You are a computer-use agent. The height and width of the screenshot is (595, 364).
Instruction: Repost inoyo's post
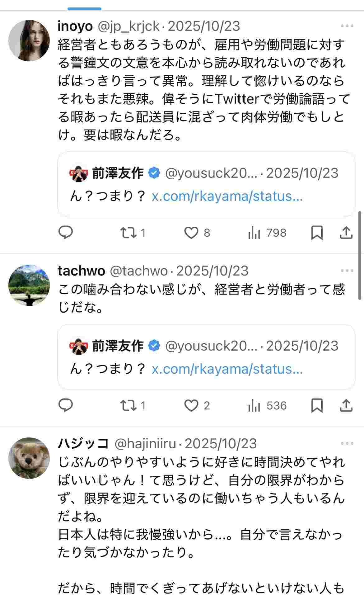tap(128, 233)
